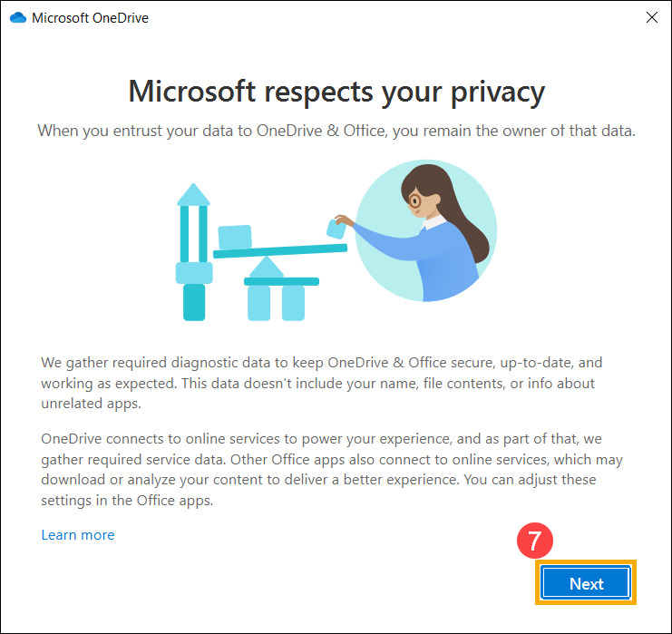Click the woman's round glasses
Image resolution: width=672 pixels, height=634 pixels.
point(414,200)
